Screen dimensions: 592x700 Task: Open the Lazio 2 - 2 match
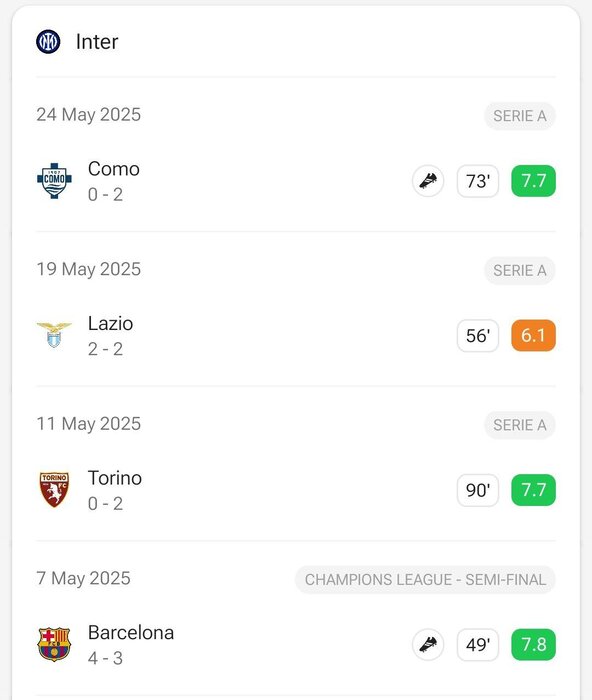tap(296, 335)
